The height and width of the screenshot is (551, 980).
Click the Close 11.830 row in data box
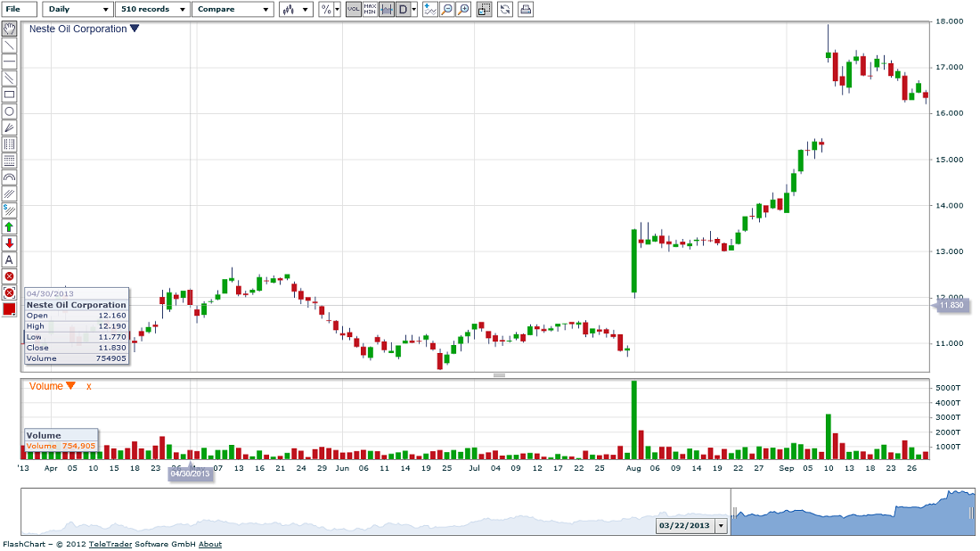[77, 348]
